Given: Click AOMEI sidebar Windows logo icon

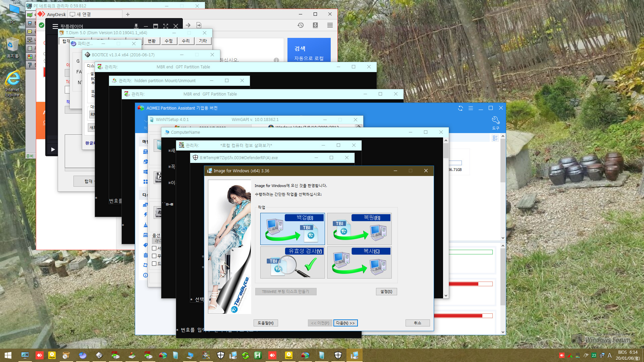Looking at the screenshot, I should (145, 172).
